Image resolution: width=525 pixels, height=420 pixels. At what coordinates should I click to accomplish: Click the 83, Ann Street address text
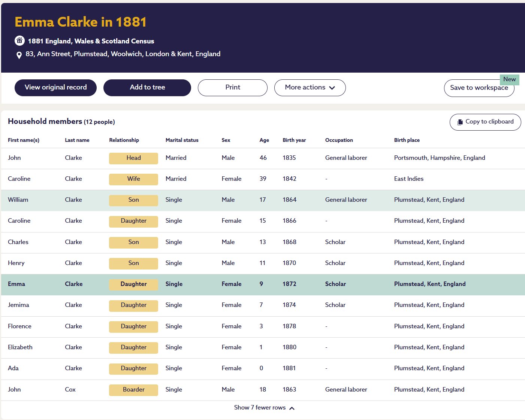[123, 54]
